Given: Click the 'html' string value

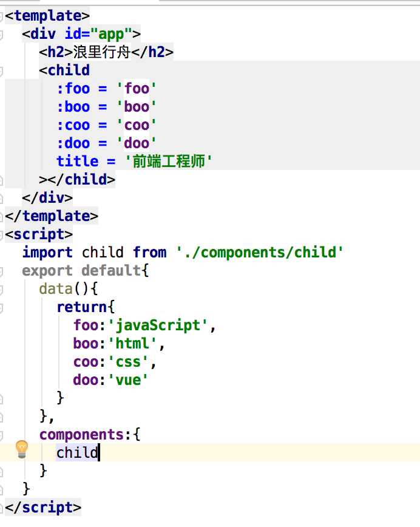Looking at the screenshot, I should click(x=132, y=344).
